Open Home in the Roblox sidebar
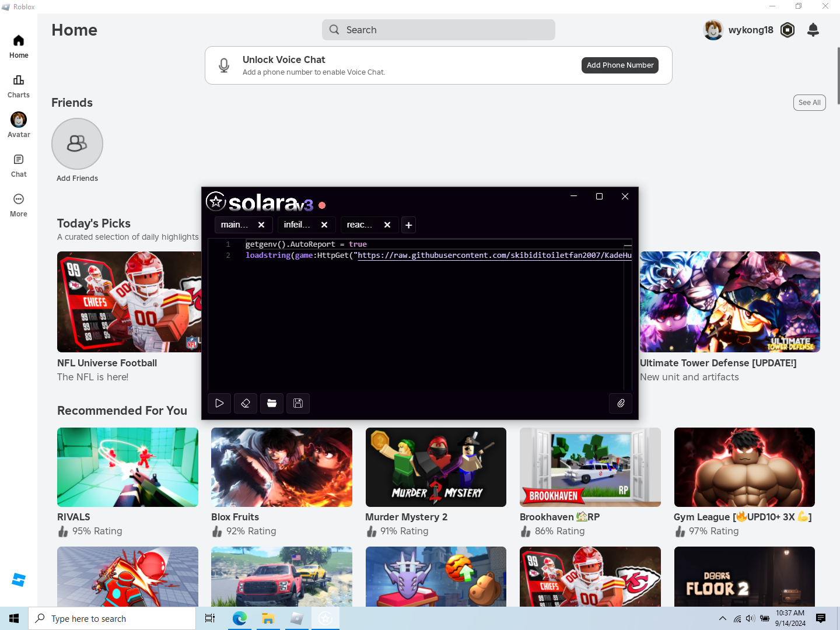This screenshot has height=630, width=840. tap(19, 47)
